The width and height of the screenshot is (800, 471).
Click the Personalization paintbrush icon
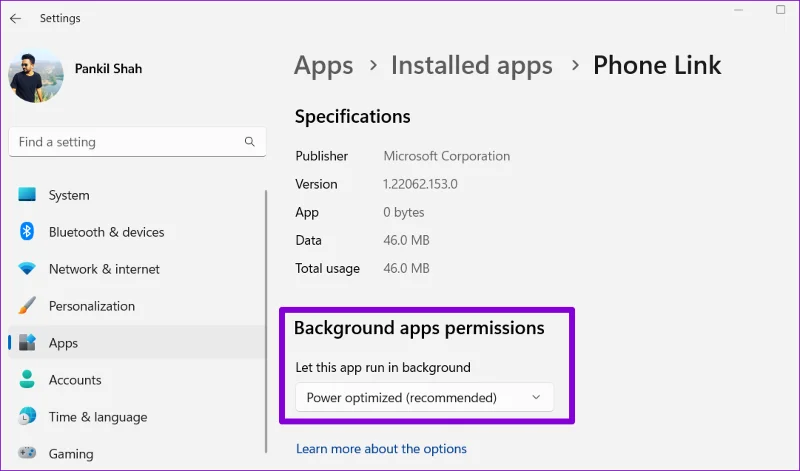[x=27, y=305]
